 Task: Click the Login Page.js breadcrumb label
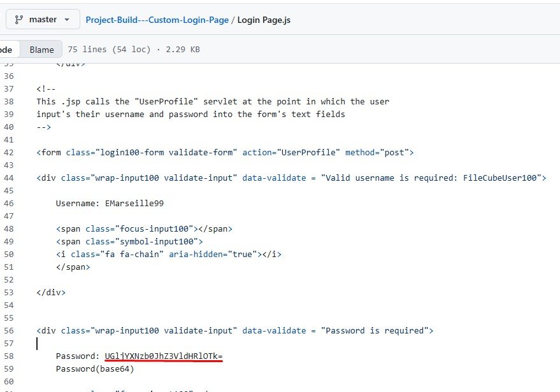(x=264, y=20)
